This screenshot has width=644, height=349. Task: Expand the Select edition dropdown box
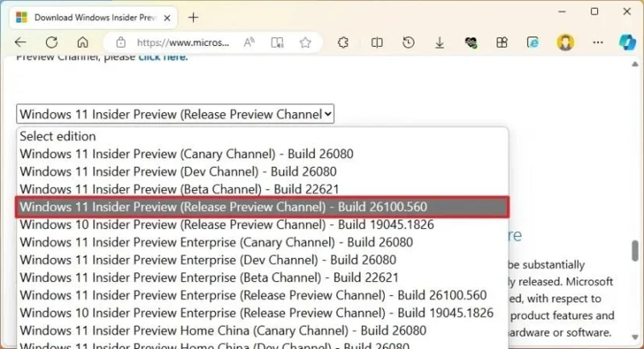point(175,114)
